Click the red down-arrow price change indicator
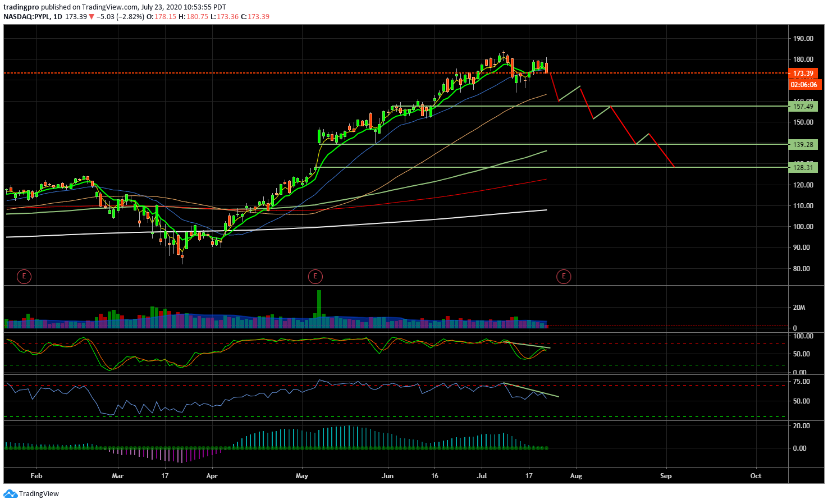 [x=92, y=17]
